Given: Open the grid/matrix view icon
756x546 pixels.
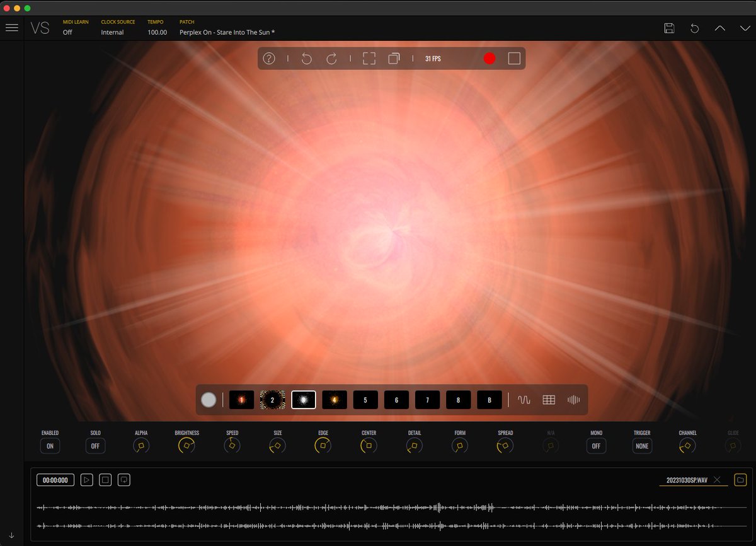Looking at the screenshot, I should point(549,398).
